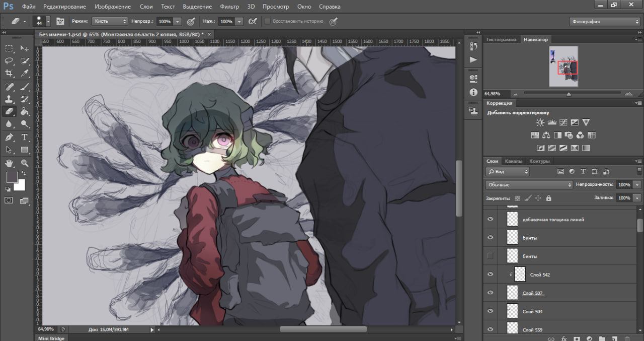The width and height of the screenshot is (644, 341).
Task: Select the Crop tool
Action: click(x=9, y=74)
